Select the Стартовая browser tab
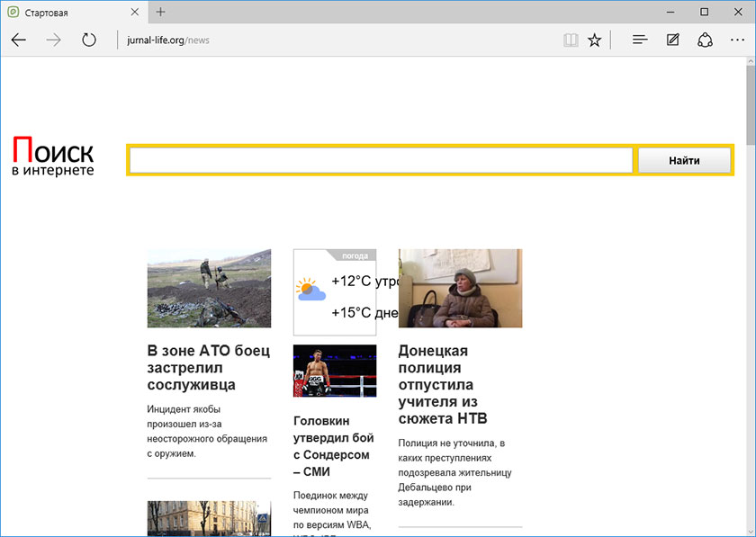Viewport: 756px width, 537px height. tap(63, 13)
